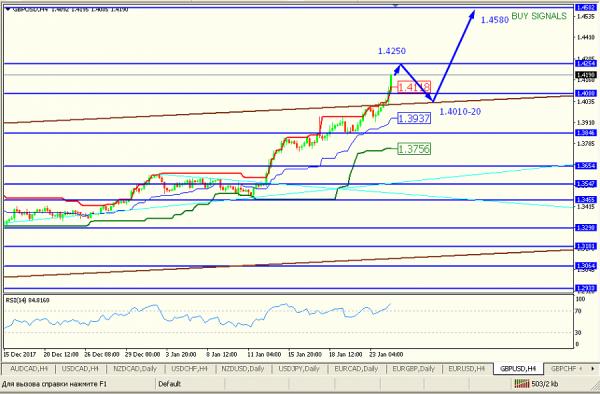Select the 1.4580 target text label
The width and height of the screenshot is (600, 394).
pyautogui.click(x=494, y=20)
